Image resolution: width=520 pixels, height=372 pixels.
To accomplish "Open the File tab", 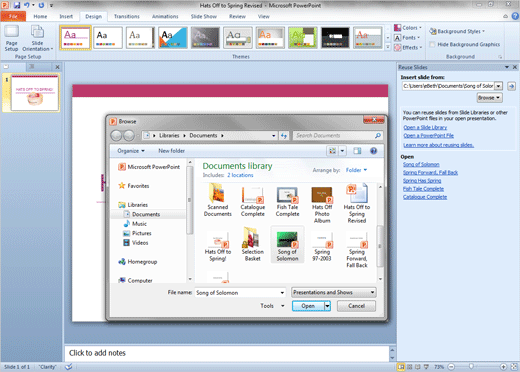I will (x=13, y=16).
